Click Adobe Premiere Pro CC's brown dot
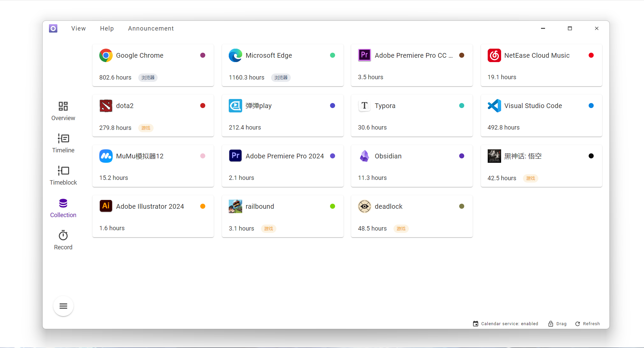The height and width of the screenshot is (348, 644). tap(462, 55)
